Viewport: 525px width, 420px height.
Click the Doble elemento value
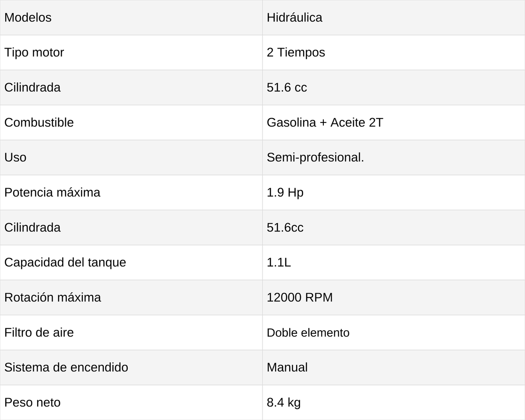click(x=308, y=332)
